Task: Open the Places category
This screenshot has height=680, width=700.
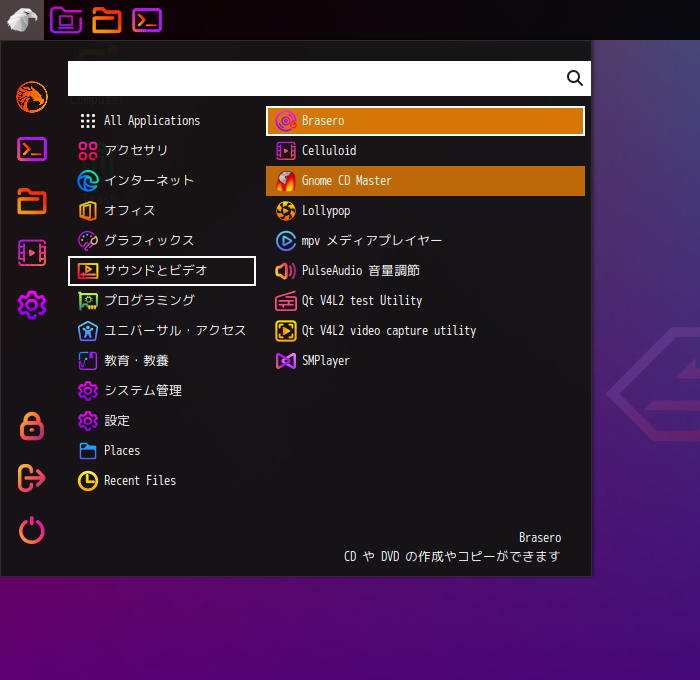Action: click(162, 451)
